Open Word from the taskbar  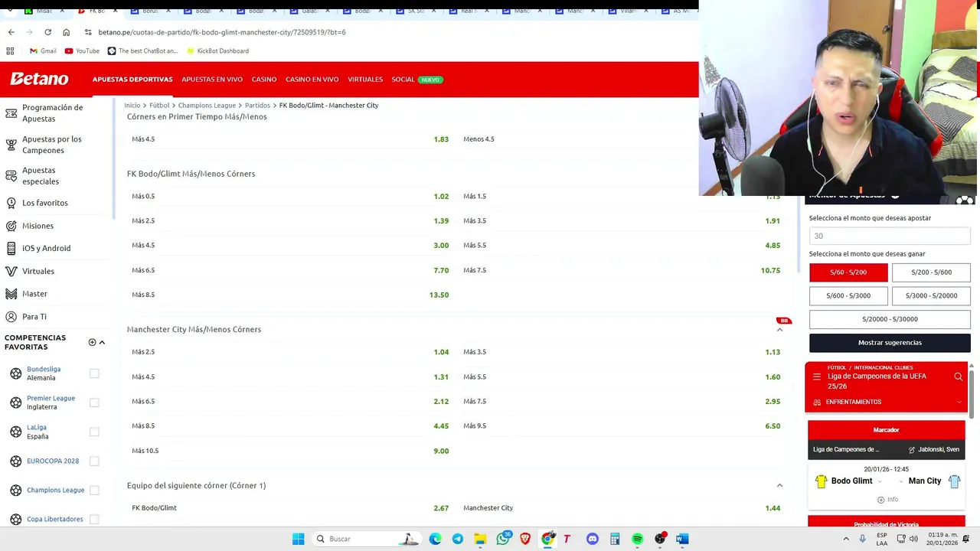682,539
